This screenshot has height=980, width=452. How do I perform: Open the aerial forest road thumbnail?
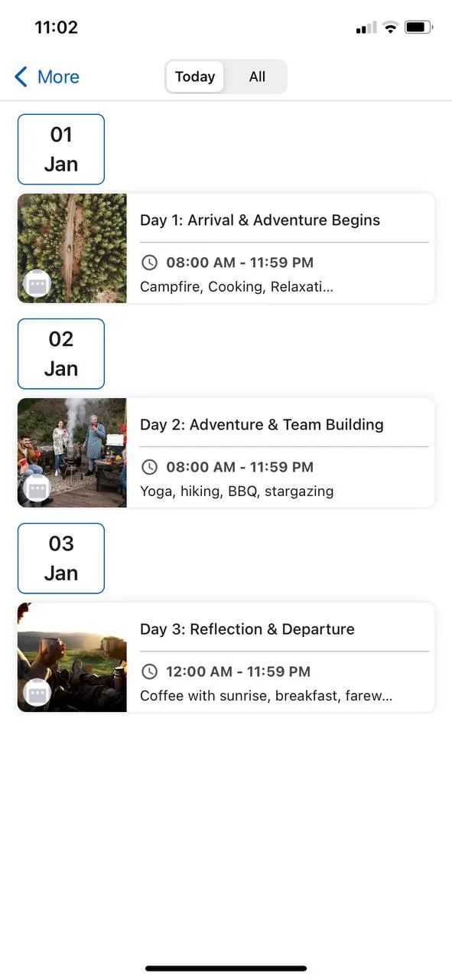click(72, 248)
